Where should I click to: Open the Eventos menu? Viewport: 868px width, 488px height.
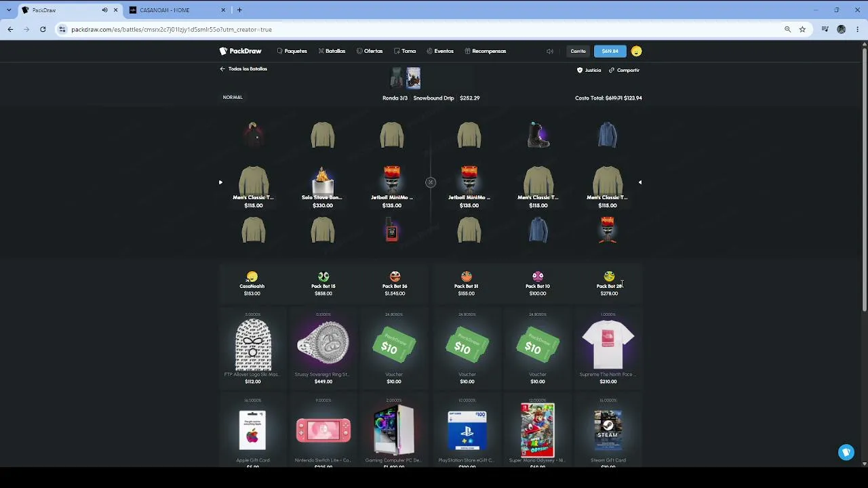click(440, 51)
